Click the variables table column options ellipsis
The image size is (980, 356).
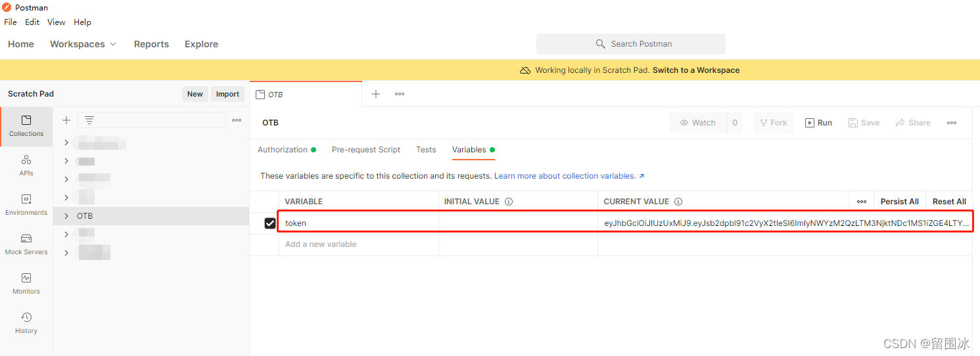tap(862, 202)
